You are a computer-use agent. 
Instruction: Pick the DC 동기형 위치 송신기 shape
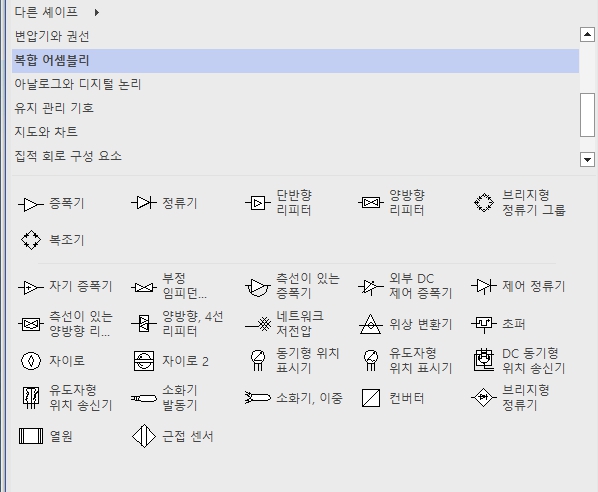519,361
